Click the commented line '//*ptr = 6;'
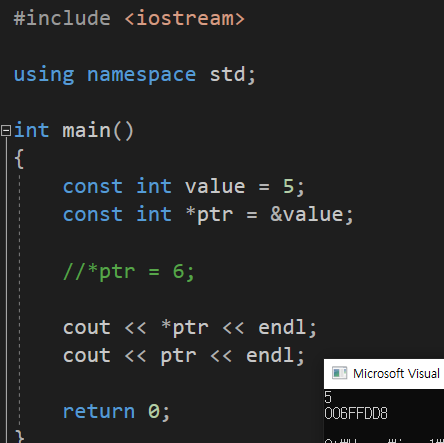The width and height of the screenshot is (444, 443). click(129, 272)
